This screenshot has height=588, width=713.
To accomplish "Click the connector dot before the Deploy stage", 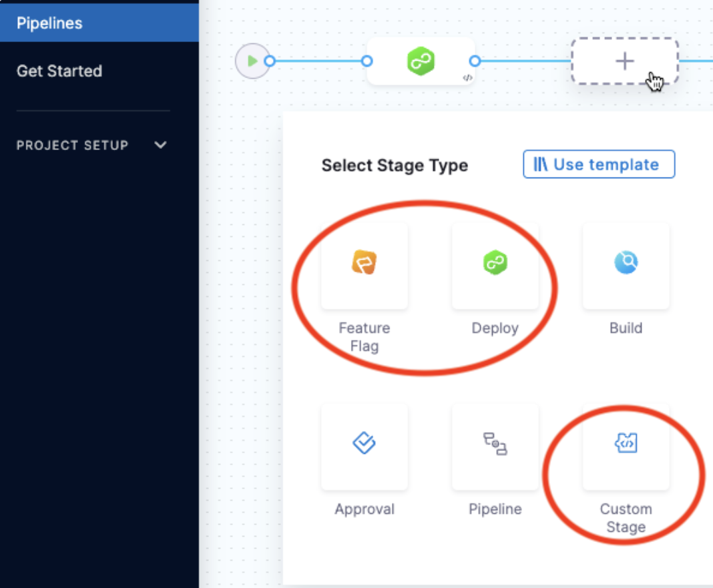I will [x=367, y=61].
